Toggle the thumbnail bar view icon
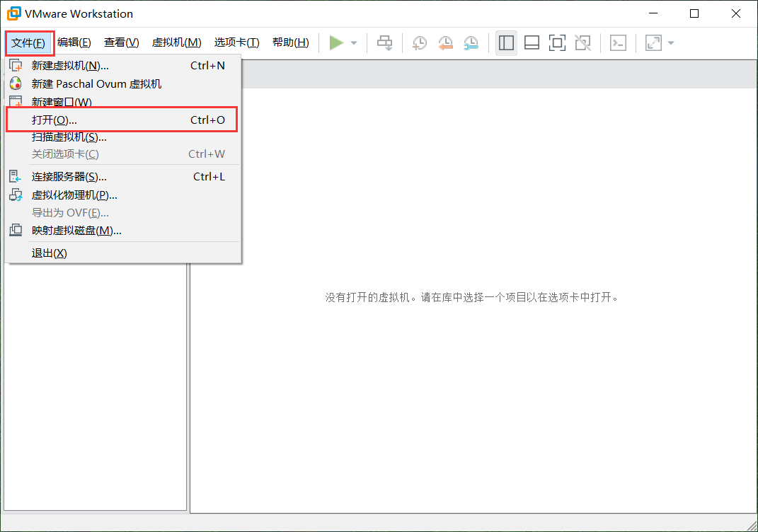Image resolution: width=758 pixels, height=532 pixels. pyautogui.click(x=532, y=43)
